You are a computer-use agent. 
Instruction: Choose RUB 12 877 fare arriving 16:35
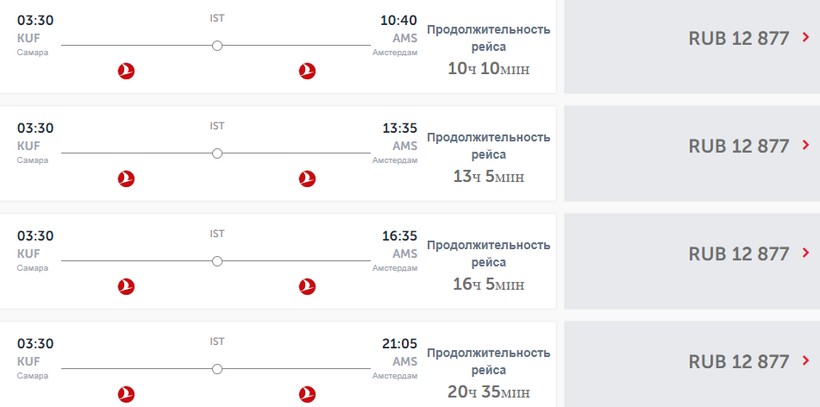pos(739,254)
